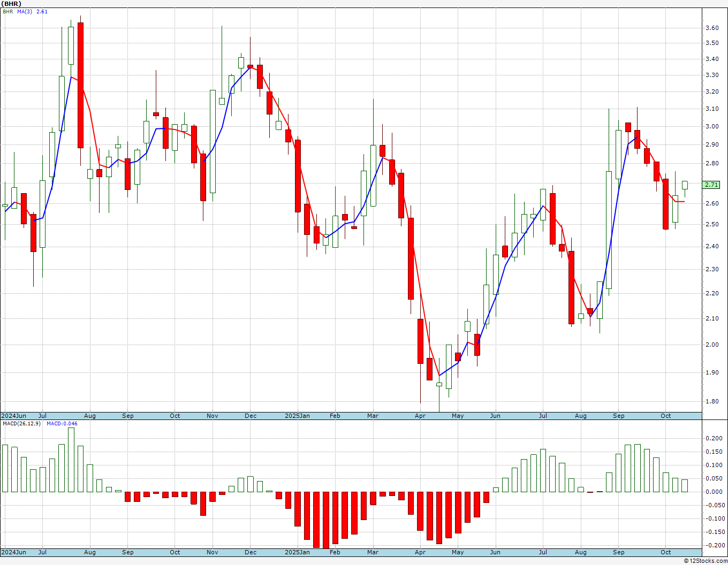This screenshot has height=565, width=728.
Task: Click Apr on the price chart date axis
Action: pyautogui.click(x=420, y=416)
